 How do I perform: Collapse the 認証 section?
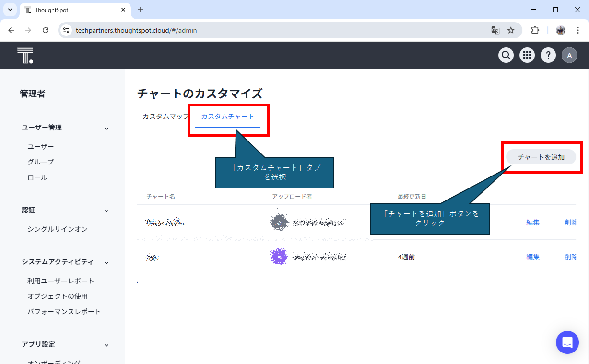click(x=106, y=211)
